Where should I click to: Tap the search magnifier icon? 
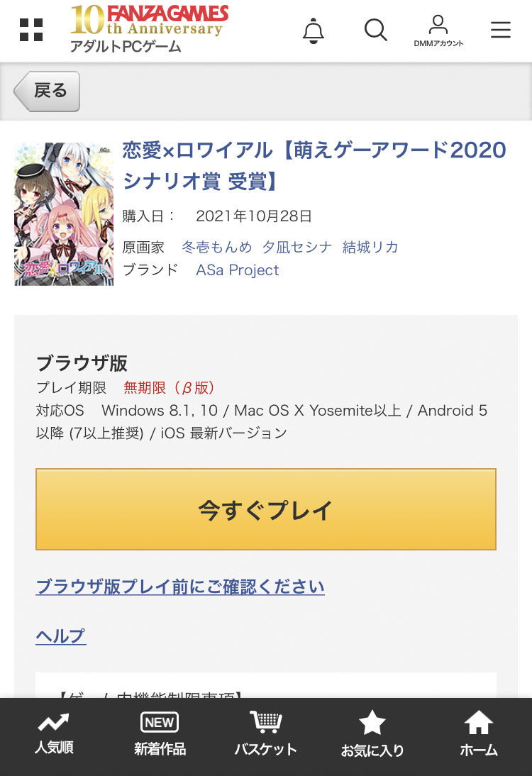click(375, 30)
